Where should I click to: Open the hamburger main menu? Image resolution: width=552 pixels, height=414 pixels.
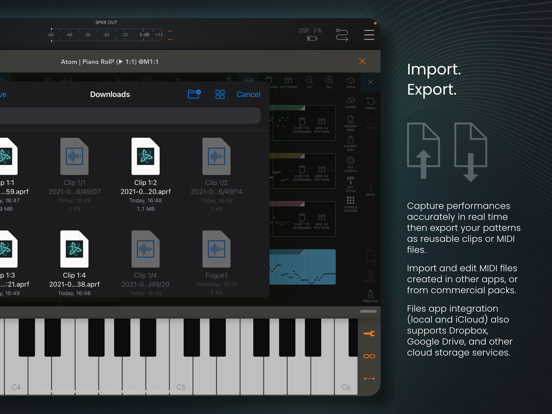[x=369, y=35]
